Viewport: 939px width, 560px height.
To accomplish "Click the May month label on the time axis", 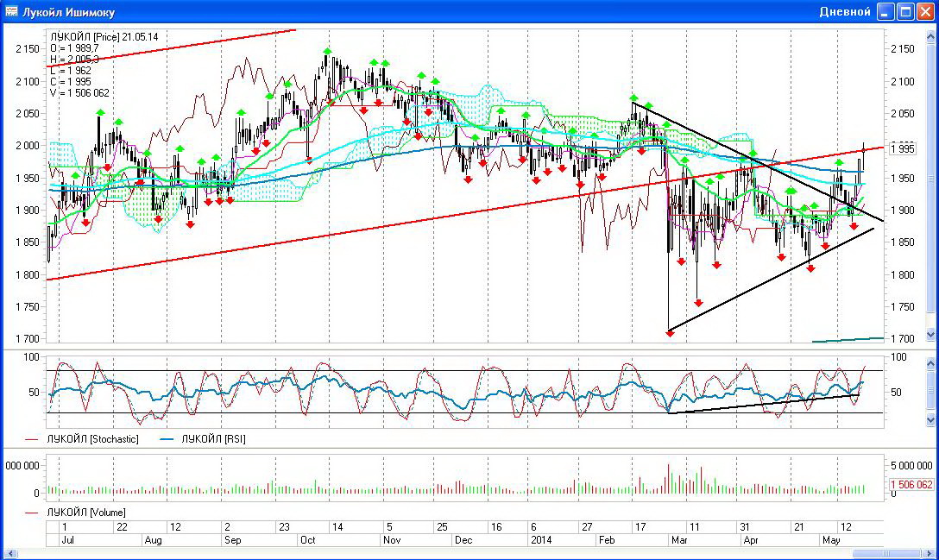I will (x=831, y=540).
